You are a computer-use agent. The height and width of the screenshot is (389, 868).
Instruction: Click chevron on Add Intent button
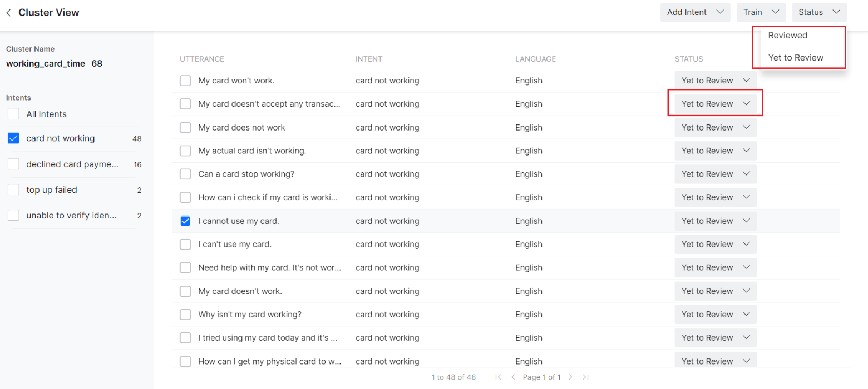[719, 12]
